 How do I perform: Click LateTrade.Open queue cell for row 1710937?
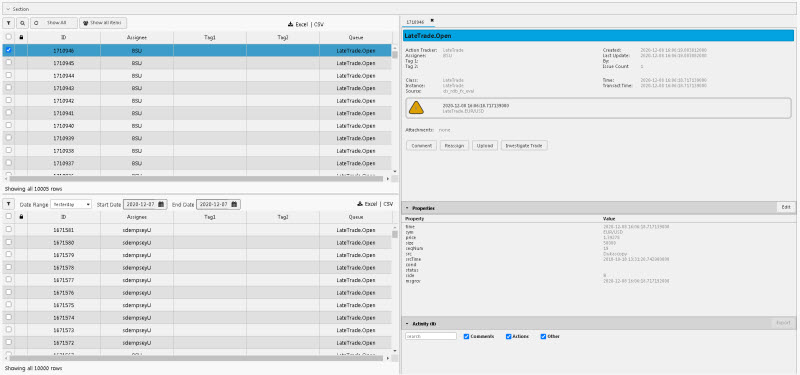click(356, 163)
